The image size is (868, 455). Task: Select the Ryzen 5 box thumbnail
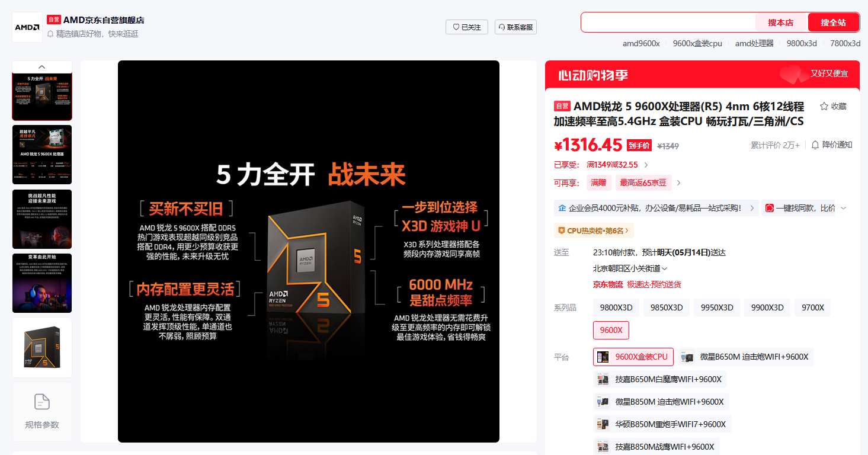pyautogui.click(x=42, y=347)
